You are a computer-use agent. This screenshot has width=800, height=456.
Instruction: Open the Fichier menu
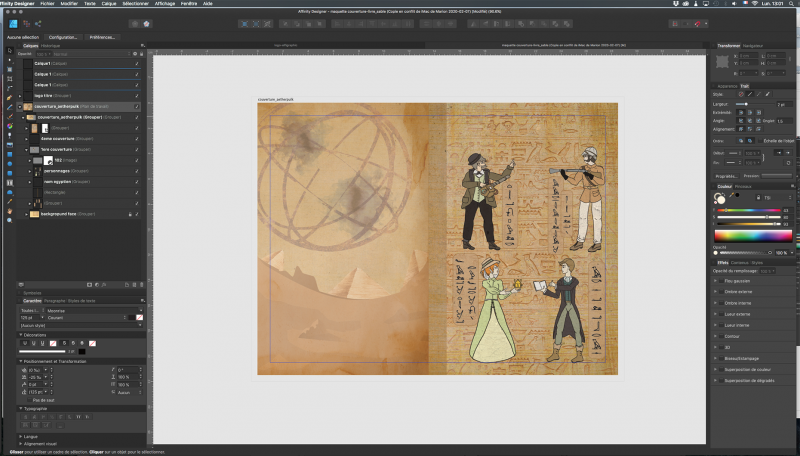47,4
